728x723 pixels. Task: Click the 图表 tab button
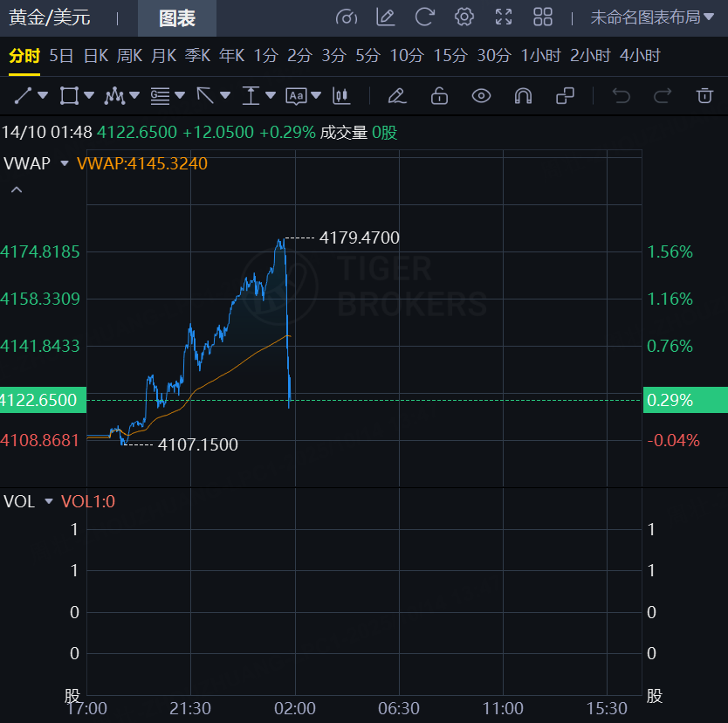click(x=177, y=18)
